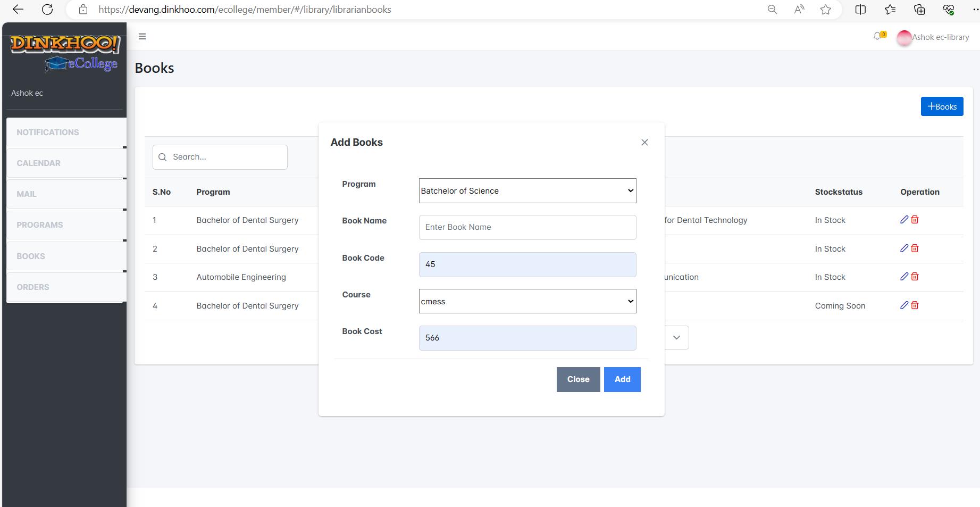This screenshot has height=507, width=980.
Task: Close the Add Books dialog with X
Action: click(x=644, y=143)
